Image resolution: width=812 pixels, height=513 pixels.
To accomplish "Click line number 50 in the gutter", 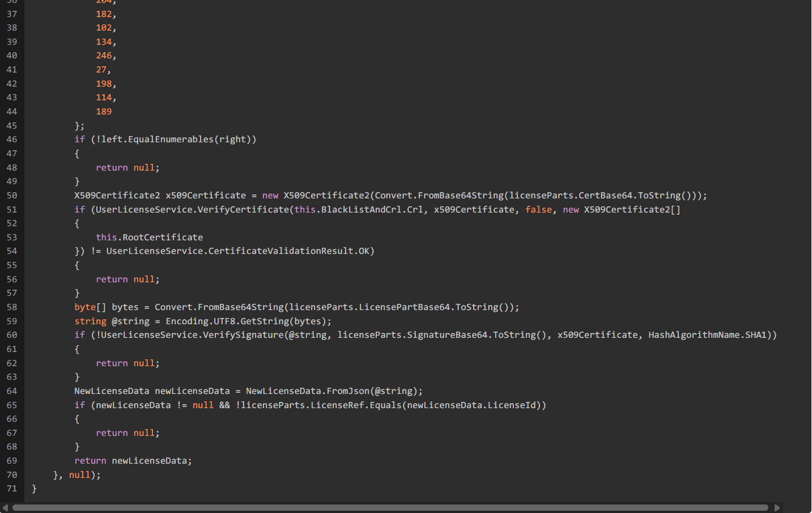I will [12, 196].
